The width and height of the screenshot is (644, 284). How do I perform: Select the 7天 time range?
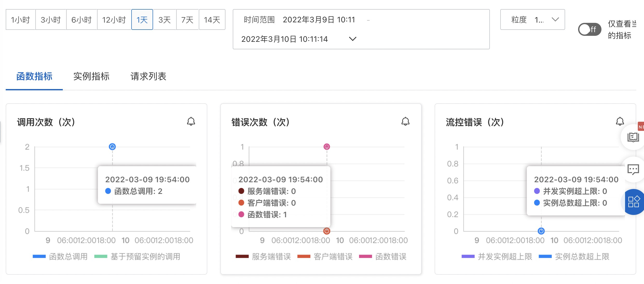[x=187, y=19]
